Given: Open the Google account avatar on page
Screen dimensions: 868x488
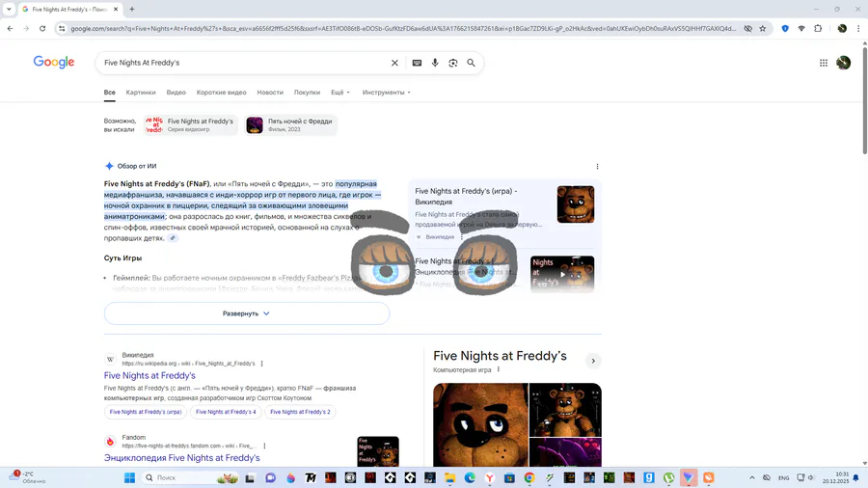Looking at the screenshot, I should [843, 63].
